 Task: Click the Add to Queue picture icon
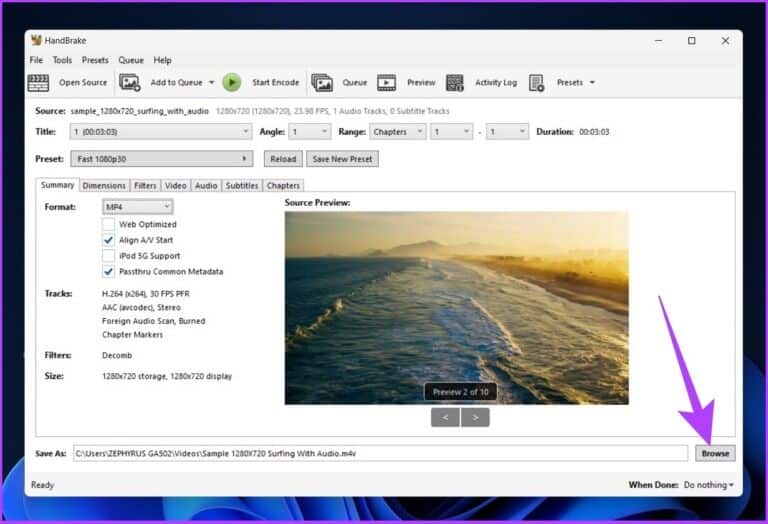tap(130, 83)
